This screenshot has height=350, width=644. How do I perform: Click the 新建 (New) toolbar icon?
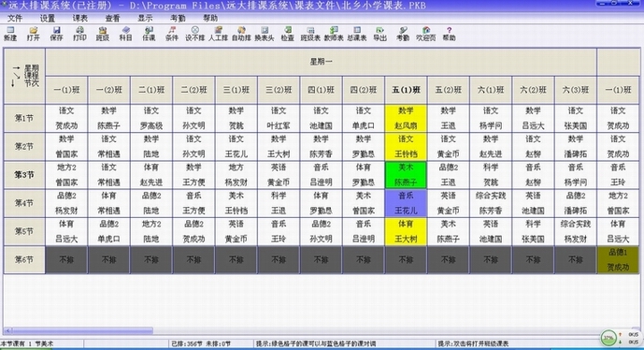click(10, 34)
